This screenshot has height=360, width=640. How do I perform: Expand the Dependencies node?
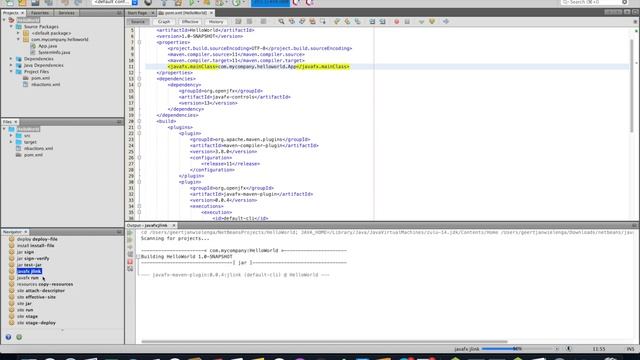pyautogui.click(x=11, y=59)
